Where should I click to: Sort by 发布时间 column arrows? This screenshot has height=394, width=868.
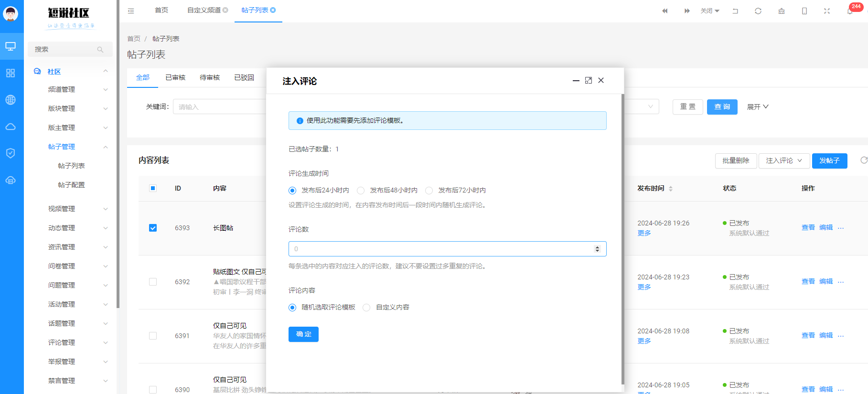(x=671, y=189)
